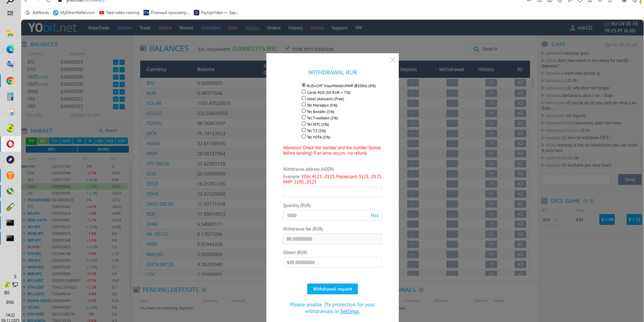Select the DOGE market tab
Screen dimensions: 644x322
(x=66, y=141)
